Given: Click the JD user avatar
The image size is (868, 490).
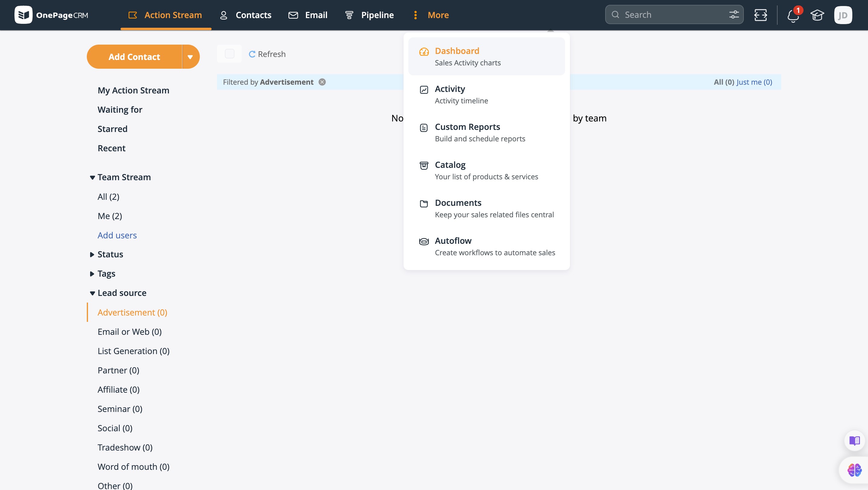Looking at the screenshot, I should (843, 15).
